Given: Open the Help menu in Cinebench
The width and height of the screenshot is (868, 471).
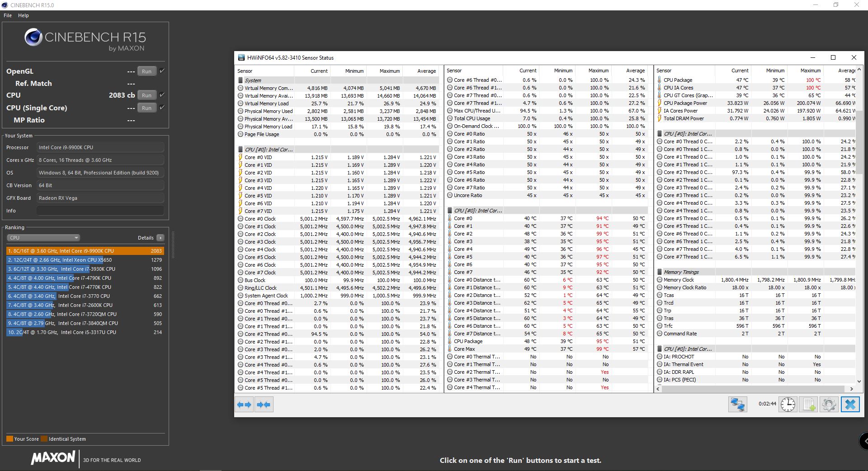Looking at the screenshot, I should tap(24, 15).
